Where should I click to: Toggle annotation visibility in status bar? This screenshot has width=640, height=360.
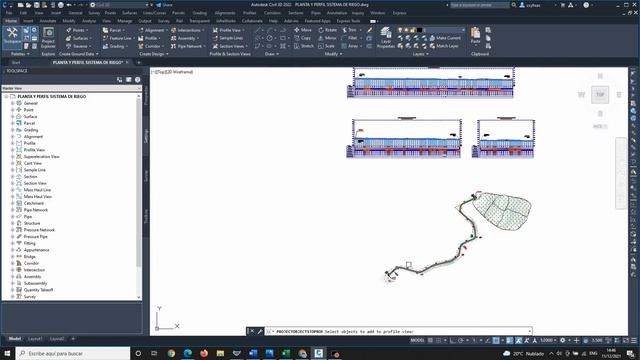(518, 340)
